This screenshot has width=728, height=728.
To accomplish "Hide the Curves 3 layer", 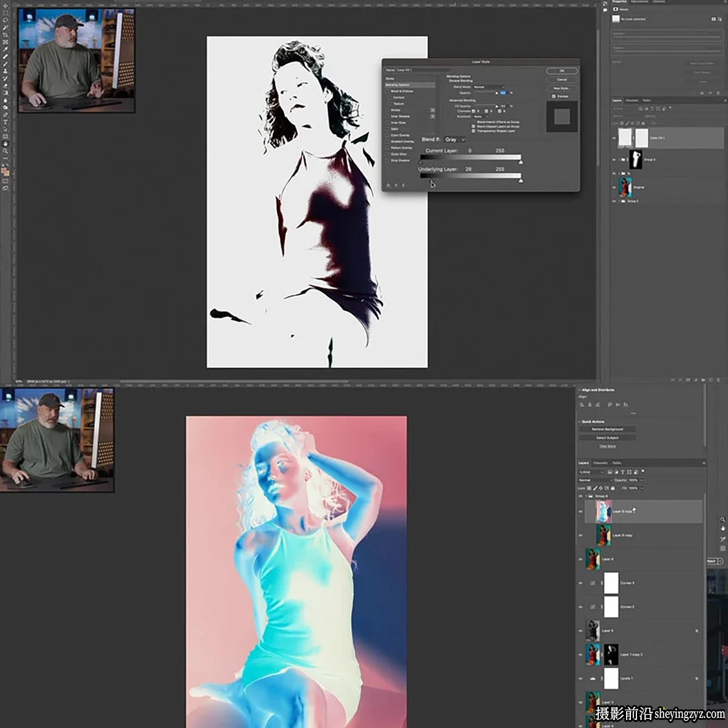I will pyautogui.click(x=581, y=583).
